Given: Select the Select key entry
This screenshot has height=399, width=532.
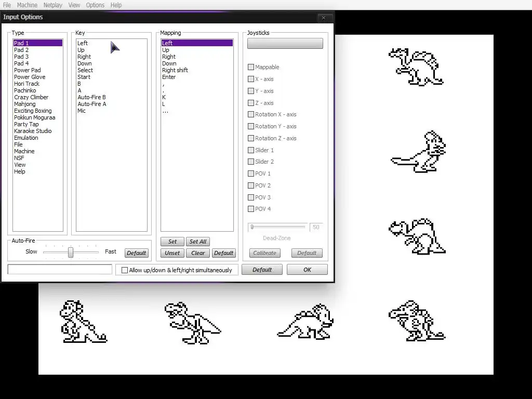Looking at the screenshot, I should 111,70.
